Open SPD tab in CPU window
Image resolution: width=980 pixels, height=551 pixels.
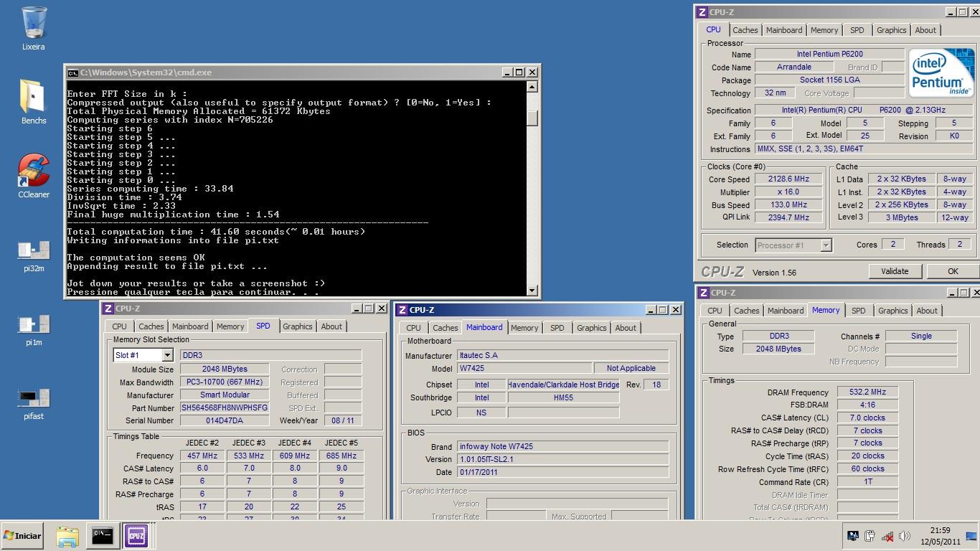click(x=857, y=30)
